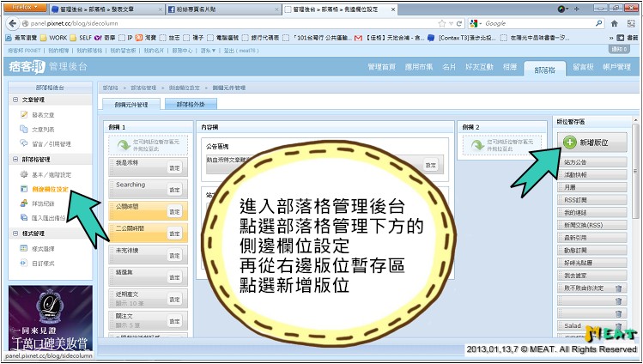Reload the page with the refresh icon
Image resolution: width=643 pixels, height=364 pixels.
point(459,23)
